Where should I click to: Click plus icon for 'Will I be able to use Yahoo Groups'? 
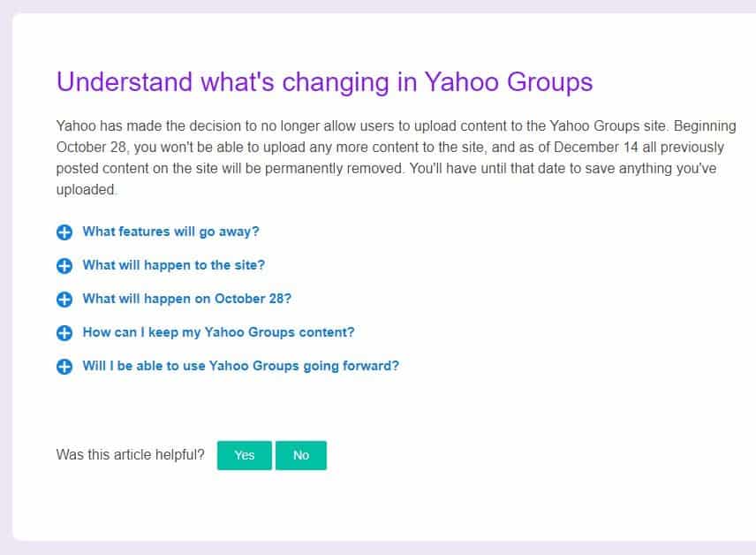[64, 367]
